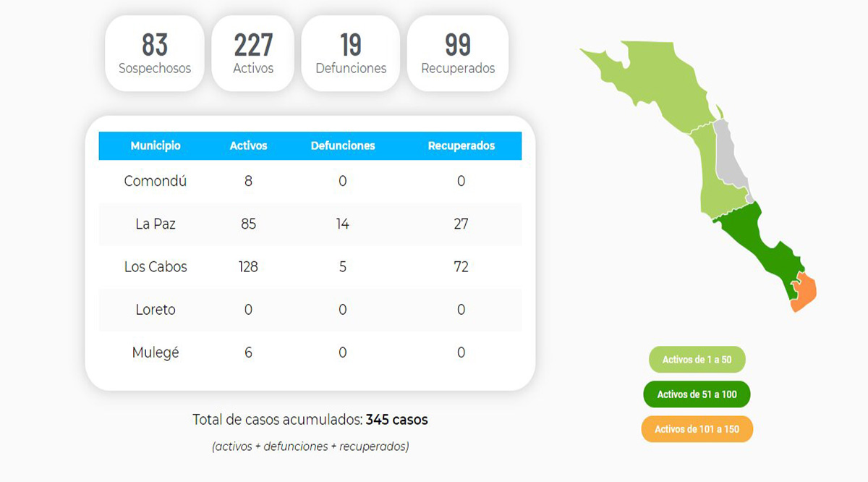Select the Loreto row name
Image resolution: width=868 pixels, height=482 pixels.
[156, 309]
